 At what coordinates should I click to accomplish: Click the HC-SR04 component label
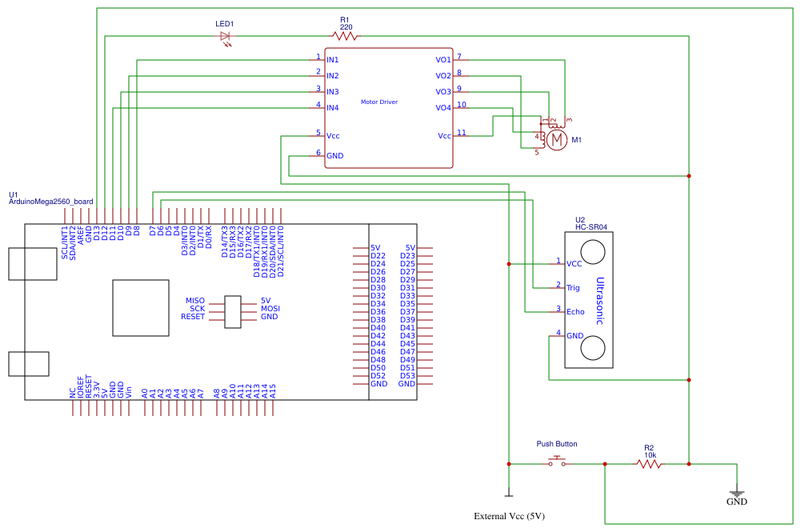click(x=591, y=227)
